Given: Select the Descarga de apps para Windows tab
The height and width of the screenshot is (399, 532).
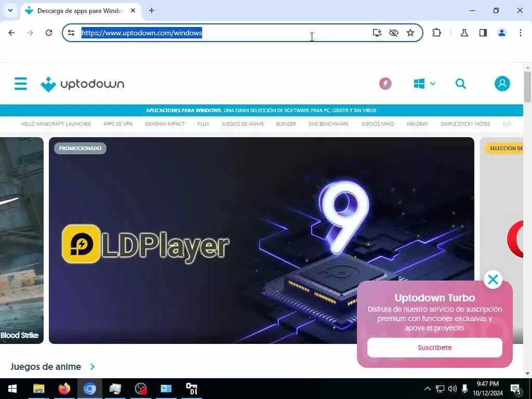Looking at the screenshot, I should (x=81, y=11).
